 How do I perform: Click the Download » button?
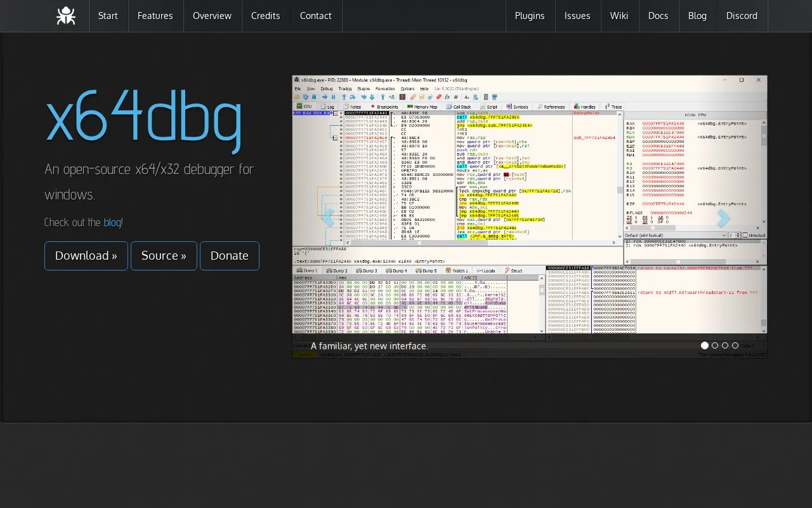(86, 256)
